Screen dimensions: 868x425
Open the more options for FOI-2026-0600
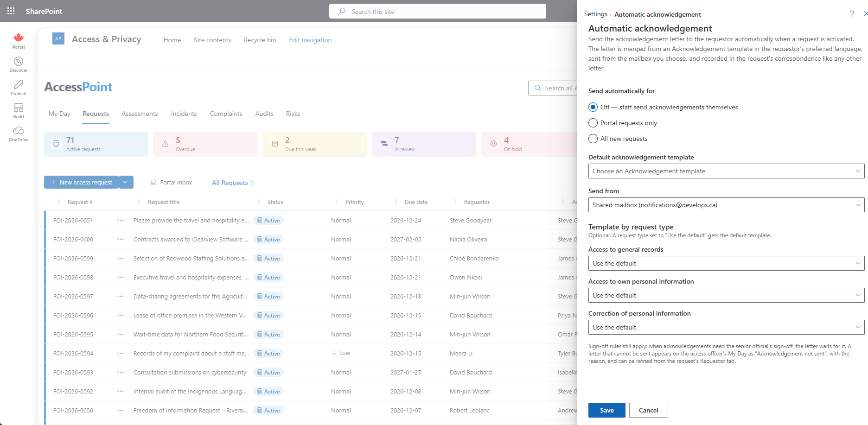pyautogui.click(x=121, y=239)
